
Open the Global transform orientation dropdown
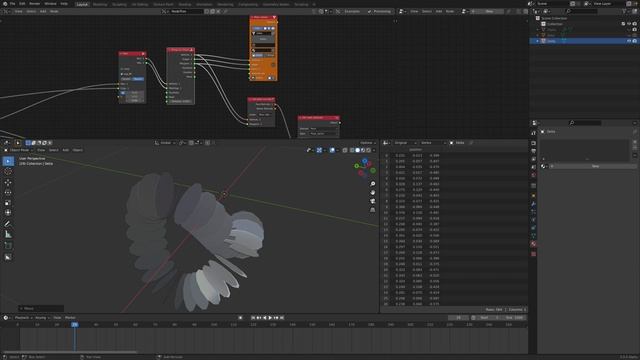(x=165, y=143)
